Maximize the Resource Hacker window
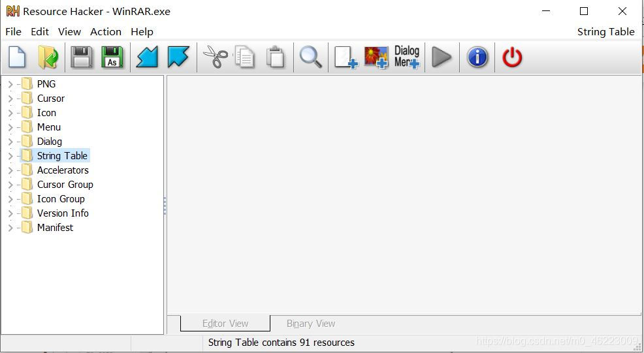 tap(584, 11)
